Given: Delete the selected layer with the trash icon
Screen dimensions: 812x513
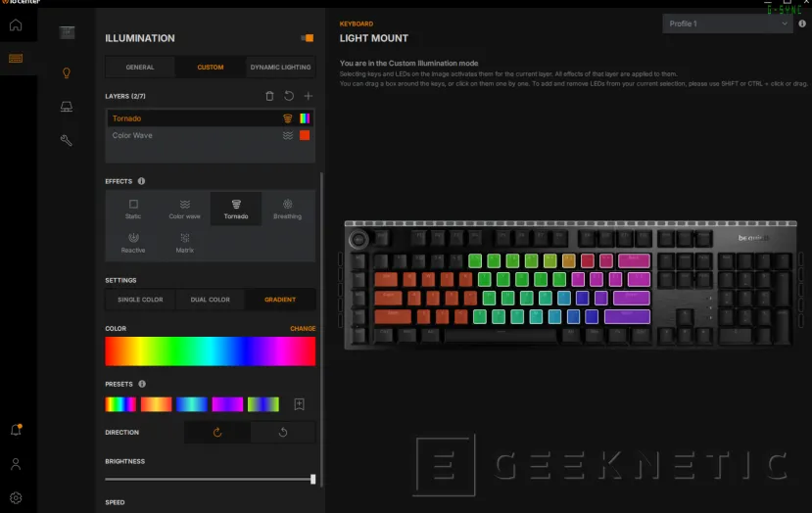Looking at the screenshot, I should (270, 96).
